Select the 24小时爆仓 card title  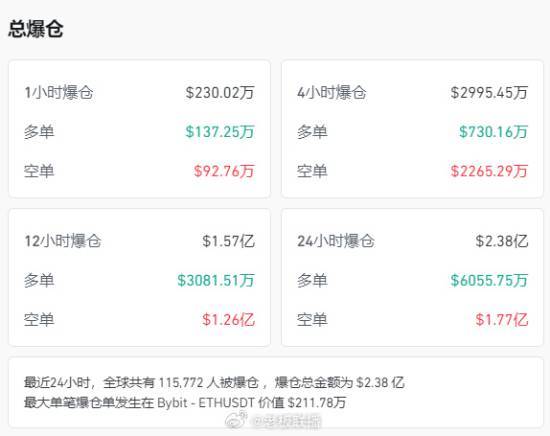pos(336,241)
